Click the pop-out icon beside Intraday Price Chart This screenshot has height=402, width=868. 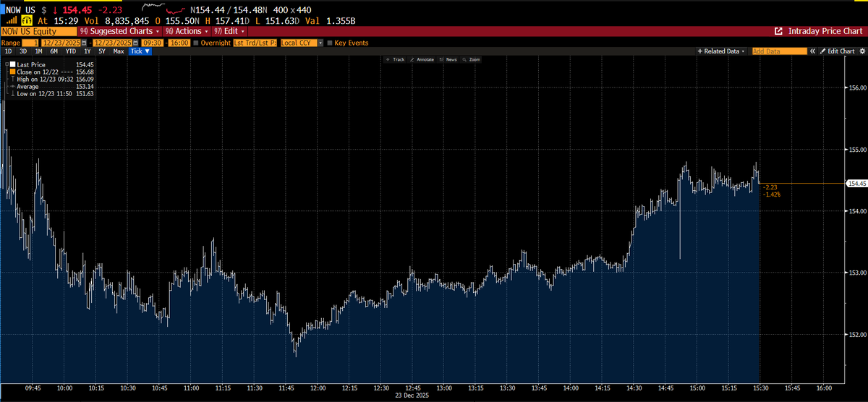coord(778,31)
